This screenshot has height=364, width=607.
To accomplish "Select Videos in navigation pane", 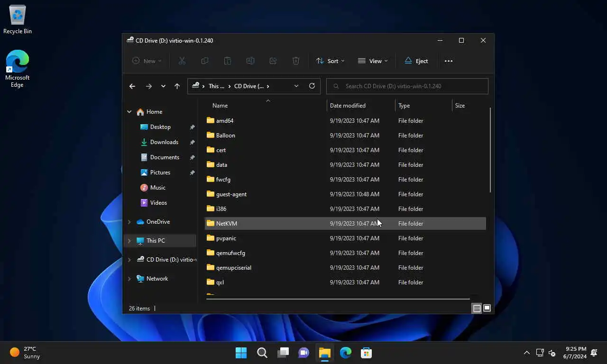I will click(x=159, y=203).
